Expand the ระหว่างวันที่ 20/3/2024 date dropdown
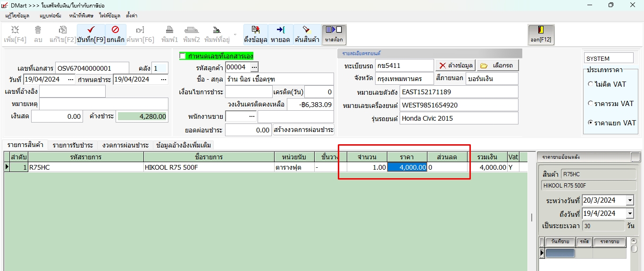Viewport: 644px width, 271px height. point(630,200)
